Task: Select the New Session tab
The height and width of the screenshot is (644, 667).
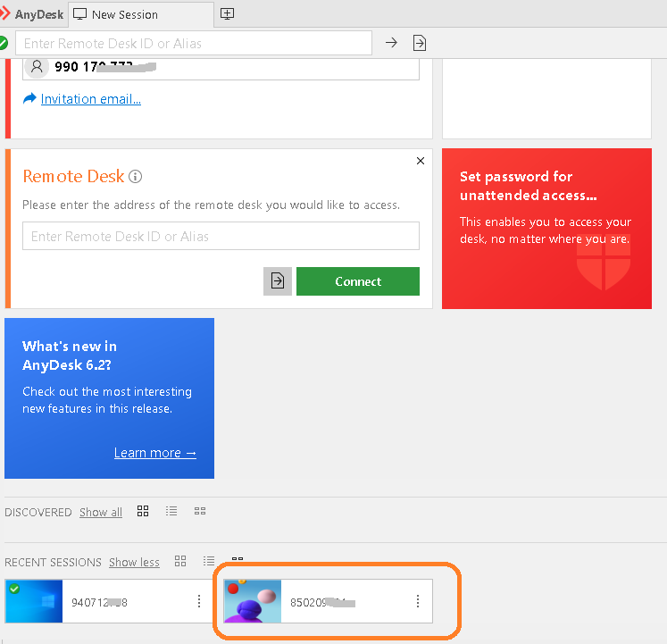Action: [141, 14]
